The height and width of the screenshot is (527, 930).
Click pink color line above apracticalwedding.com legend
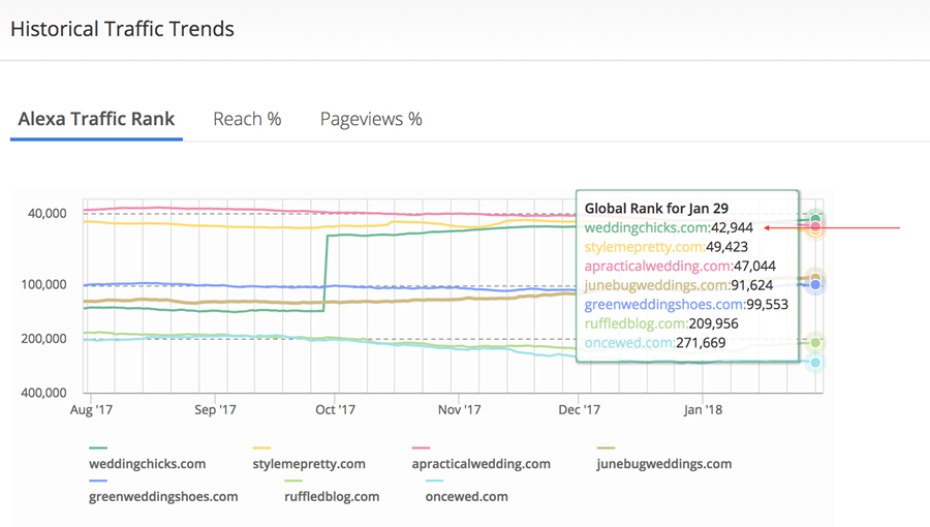point(421,448)
